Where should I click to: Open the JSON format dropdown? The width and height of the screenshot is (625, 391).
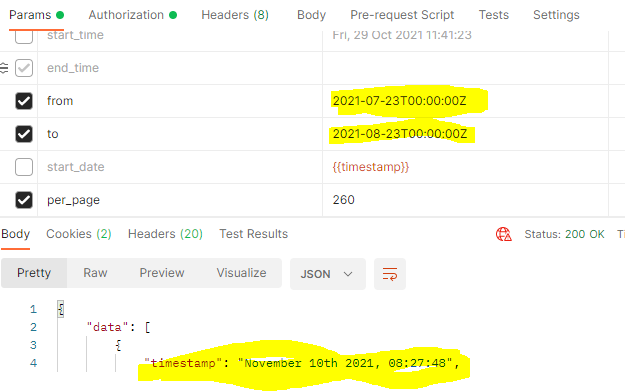[328, 274]
